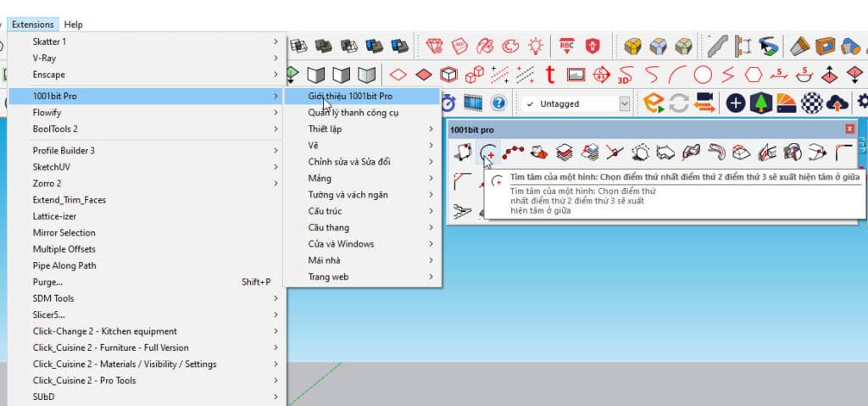
Task: Click the light bulb icon in toolbar
Action: click(536, 45)
